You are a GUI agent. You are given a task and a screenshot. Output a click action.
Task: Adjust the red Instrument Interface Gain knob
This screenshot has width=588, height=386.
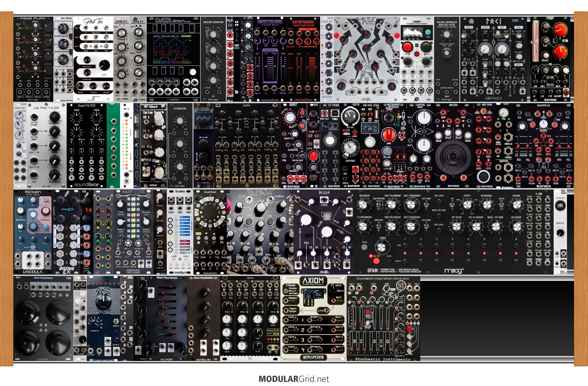coord(389,134)
